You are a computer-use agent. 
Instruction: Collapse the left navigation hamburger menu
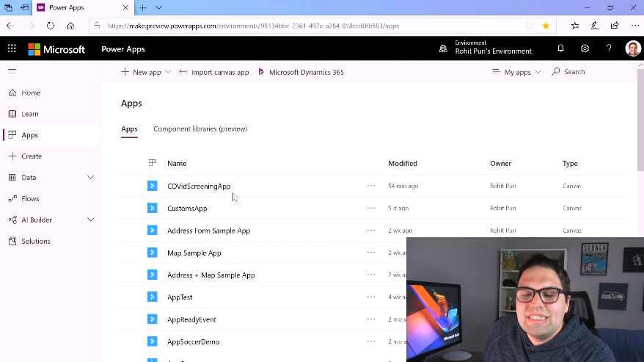12,71
